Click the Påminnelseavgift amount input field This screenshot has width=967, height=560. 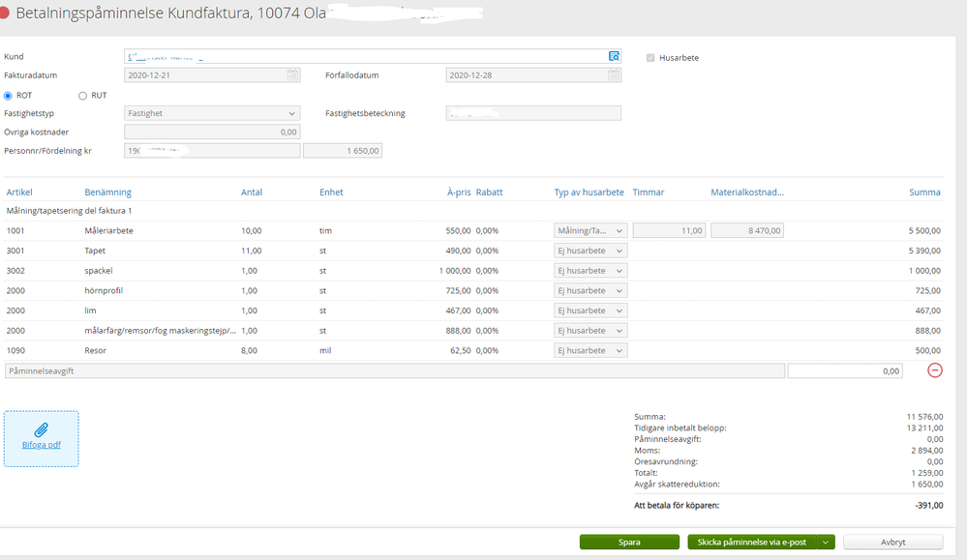pos(845,370)
